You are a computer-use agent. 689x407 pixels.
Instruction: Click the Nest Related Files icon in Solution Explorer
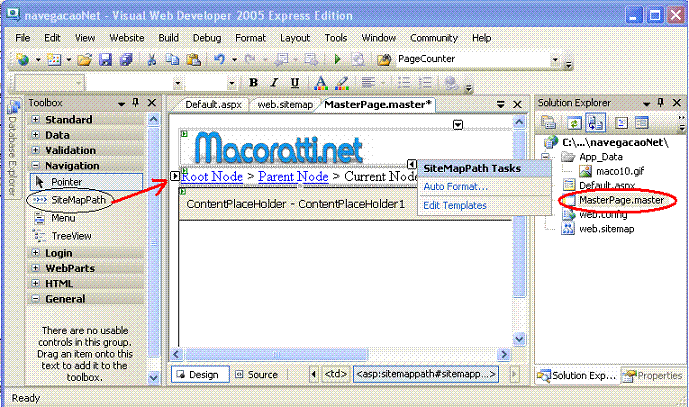(595, 123)
